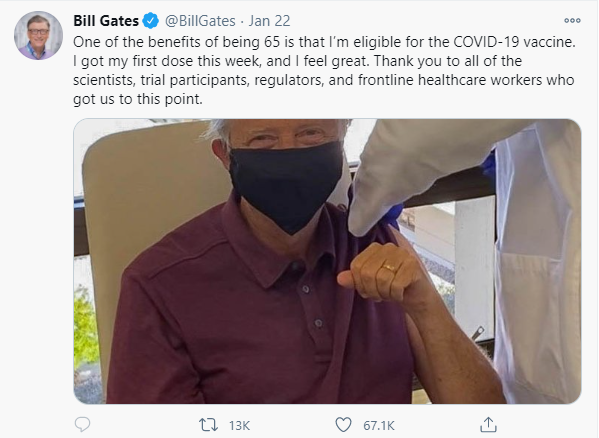Click the Jan 22 timestamp
This screenshot has height=438, width=599.
coord(269,21)
